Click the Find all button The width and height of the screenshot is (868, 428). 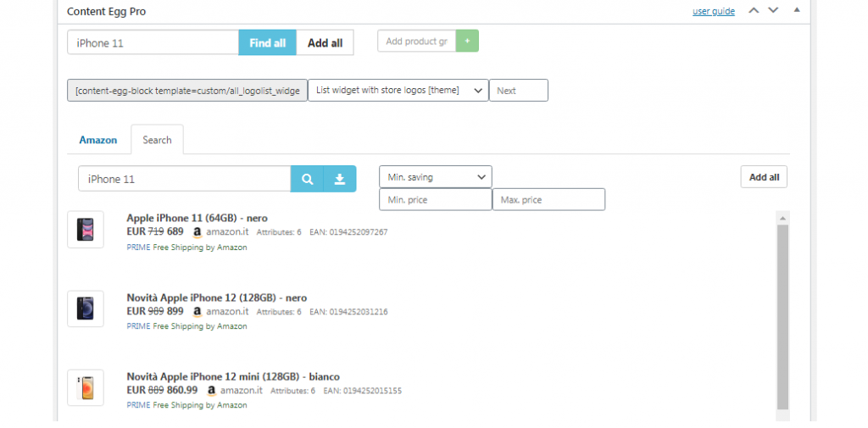(x=267, y=42)
